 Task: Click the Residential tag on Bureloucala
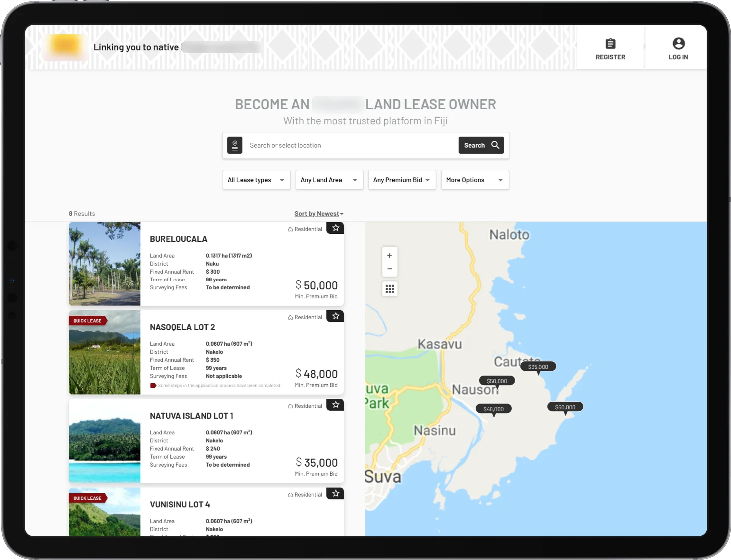click(305, 229)
